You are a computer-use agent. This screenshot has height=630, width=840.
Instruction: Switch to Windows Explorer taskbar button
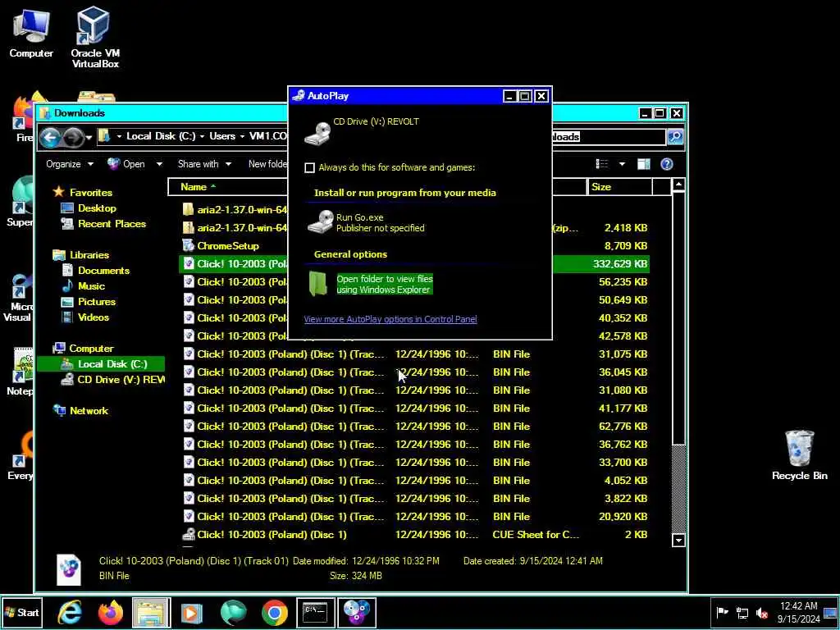pos(151,612)
